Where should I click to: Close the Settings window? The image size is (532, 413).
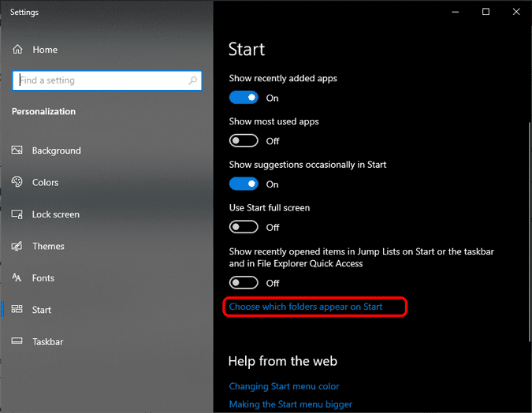point(516,12)
